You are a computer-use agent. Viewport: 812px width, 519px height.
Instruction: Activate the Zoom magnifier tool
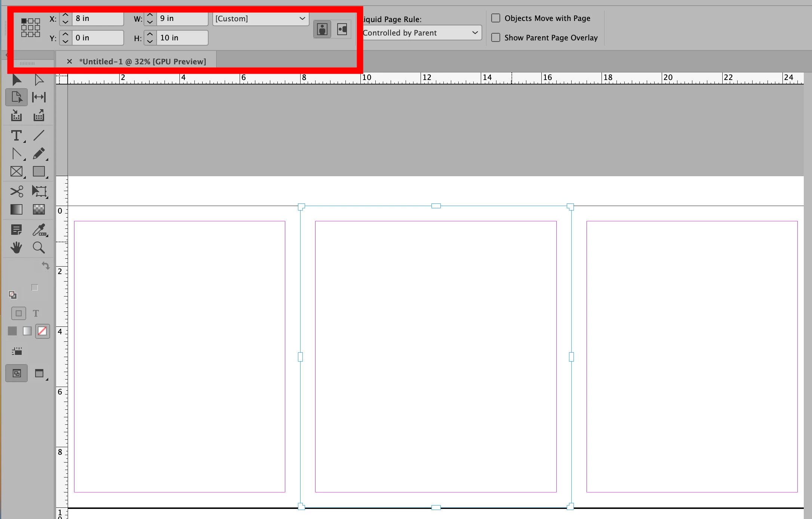tap(39, 248)
